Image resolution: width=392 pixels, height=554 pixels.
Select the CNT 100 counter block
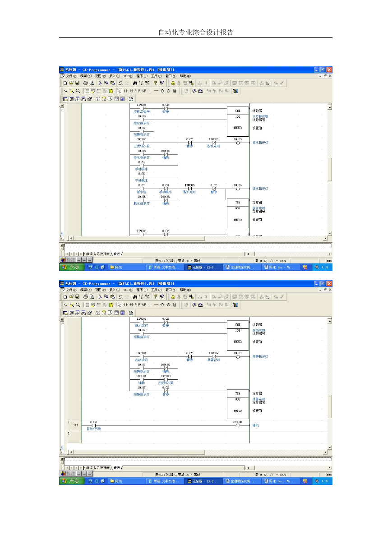238,122
